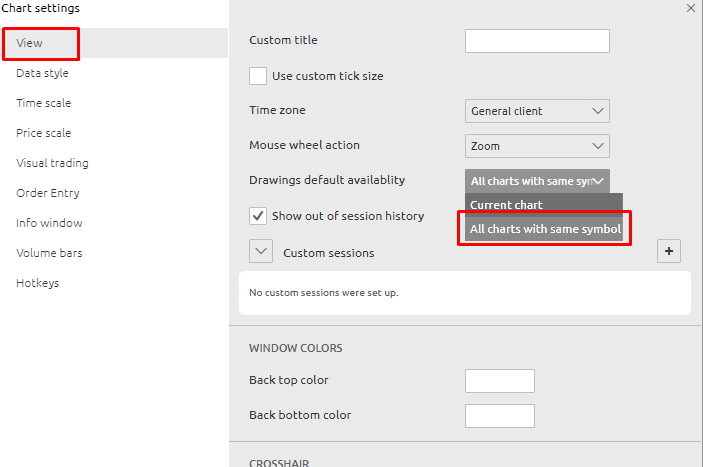The image size is (703, 467).
Task: Select the Visual trading section
Action: [52, 163]
